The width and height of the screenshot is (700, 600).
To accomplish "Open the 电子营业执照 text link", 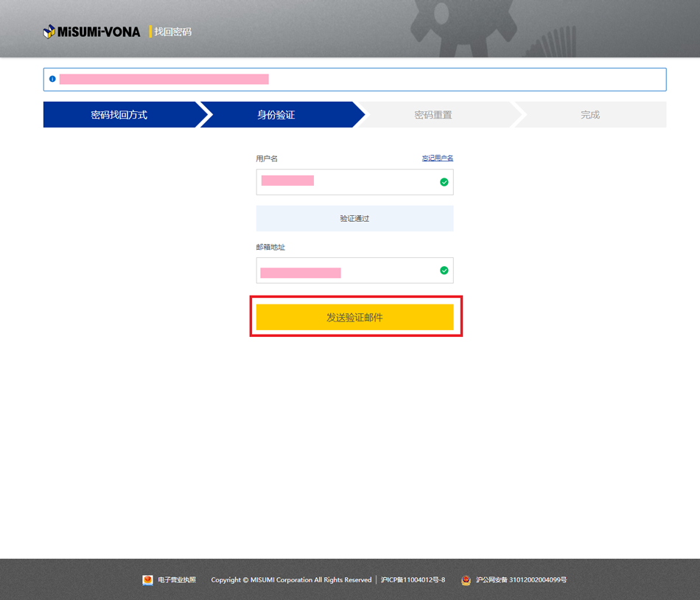I will click(x=177, y=580).
